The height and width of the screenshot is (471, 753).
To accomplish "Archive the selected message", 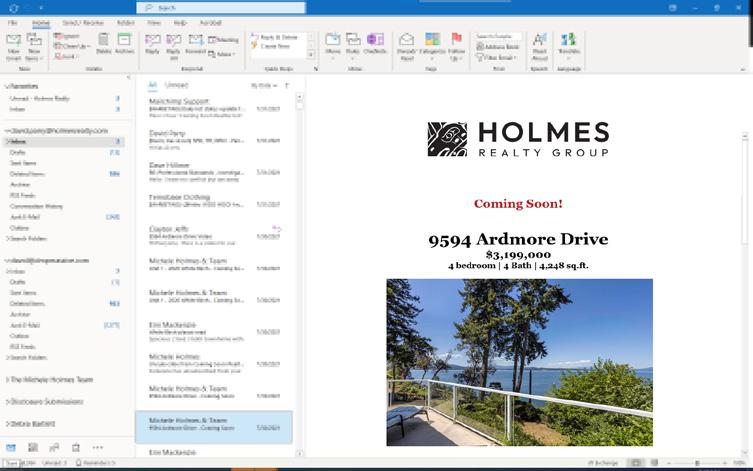I will click(x=124, y=43).
